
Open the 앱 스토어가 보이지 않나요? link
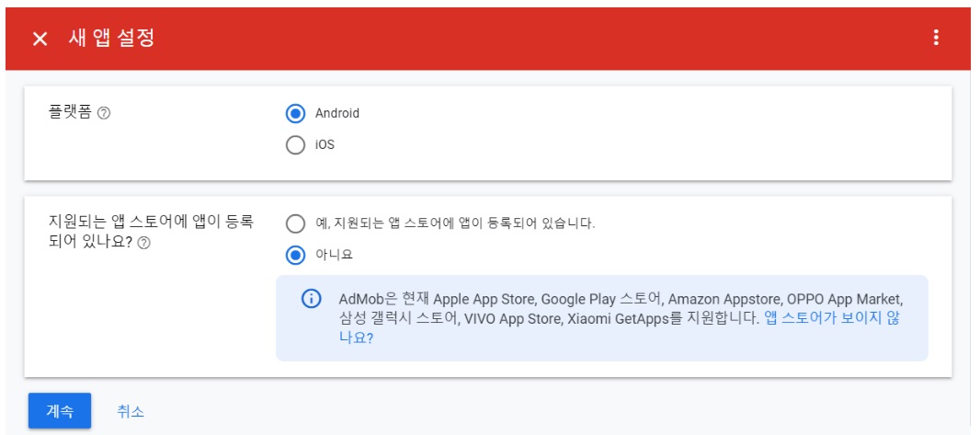[x=832, y=317]
